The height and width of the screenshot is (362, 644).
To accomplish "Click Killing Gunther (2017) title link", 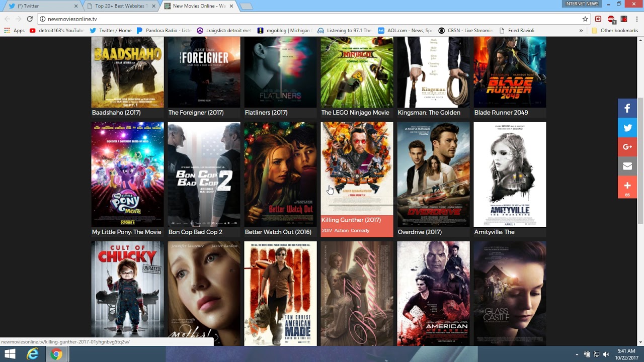I will [x=351, y=220].
